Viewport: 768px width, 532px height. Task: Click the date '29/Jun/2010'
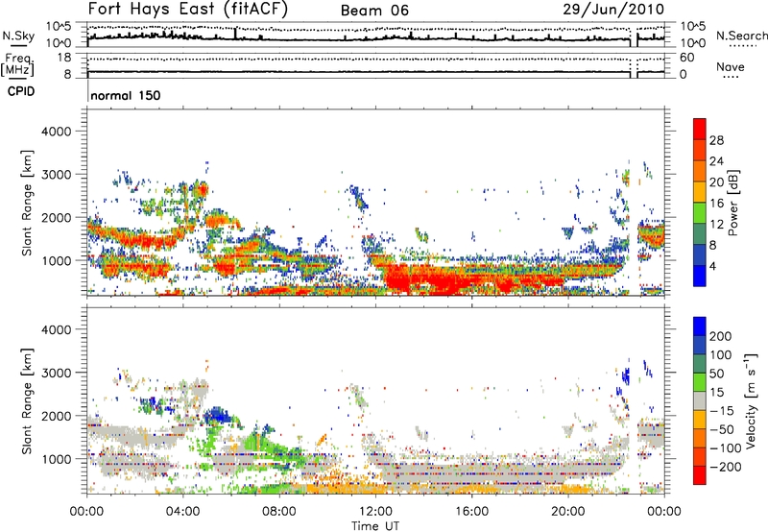[613, 10]
